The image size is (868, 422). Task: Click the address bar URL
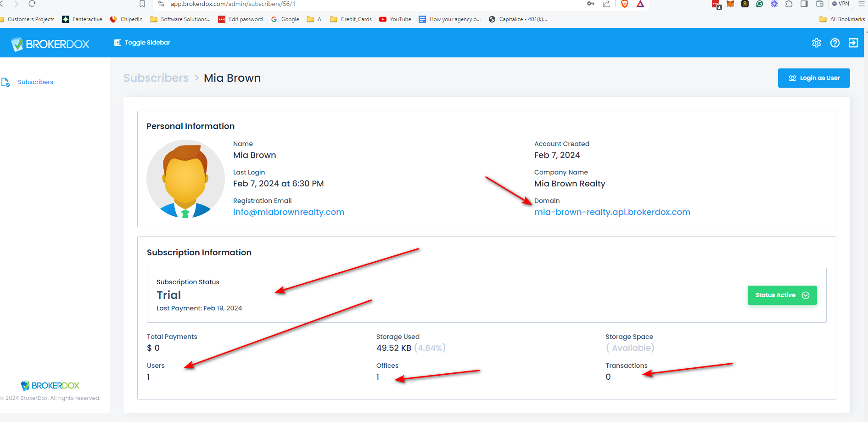(233, 4)
